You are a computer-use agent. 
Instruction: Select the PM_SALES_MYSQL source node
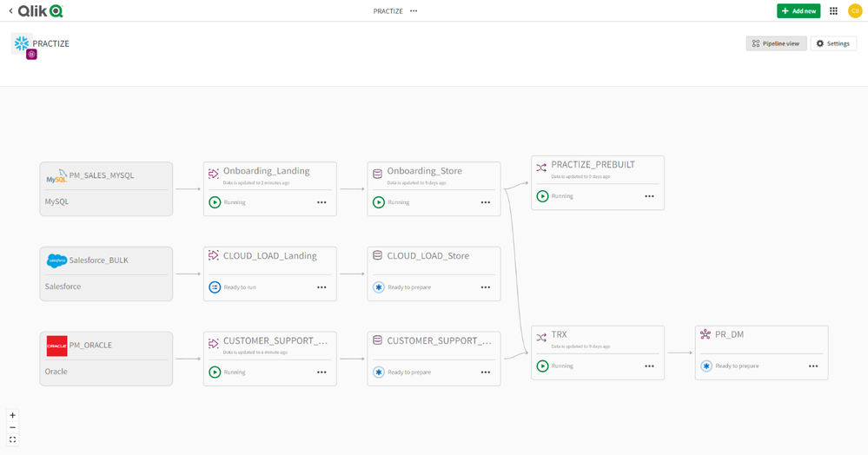click(x=106, y=188)
